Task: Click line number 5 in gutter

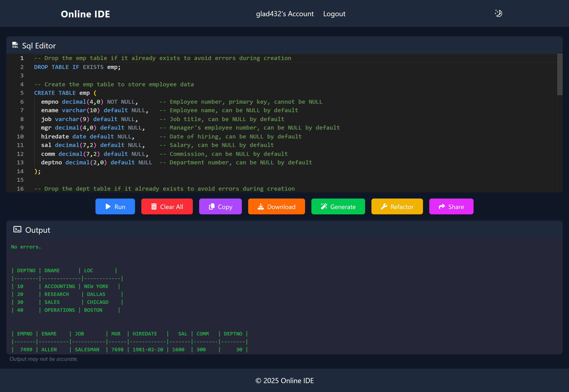Action: pos(22,93)
